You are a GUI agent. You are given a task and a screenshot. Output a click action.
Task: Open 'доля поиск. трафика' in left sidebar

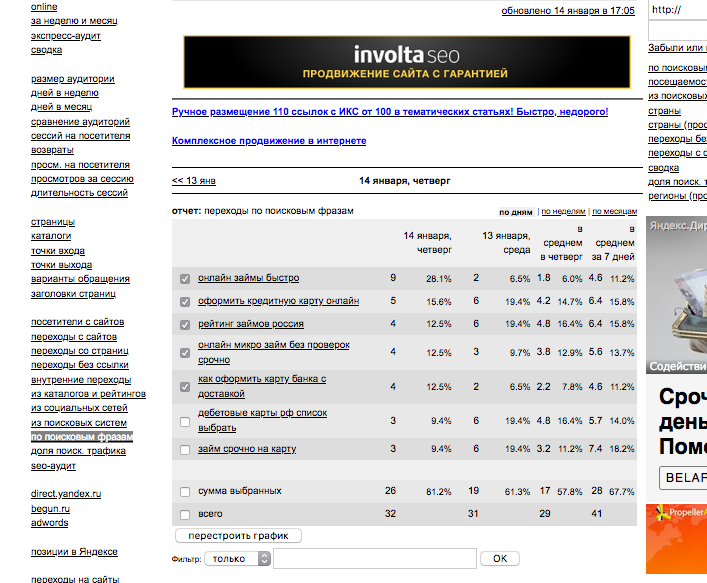coord(78,451)
